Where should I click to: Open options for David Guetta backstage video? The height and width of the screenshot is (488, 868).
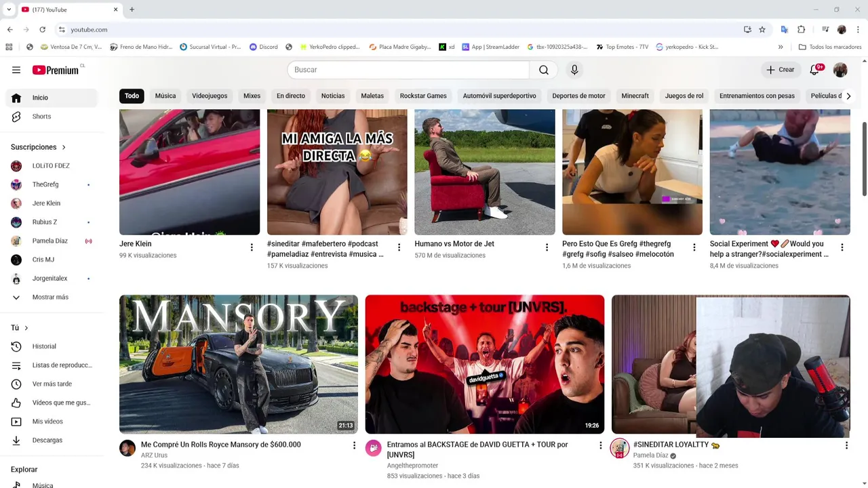(x=599, y=445)
